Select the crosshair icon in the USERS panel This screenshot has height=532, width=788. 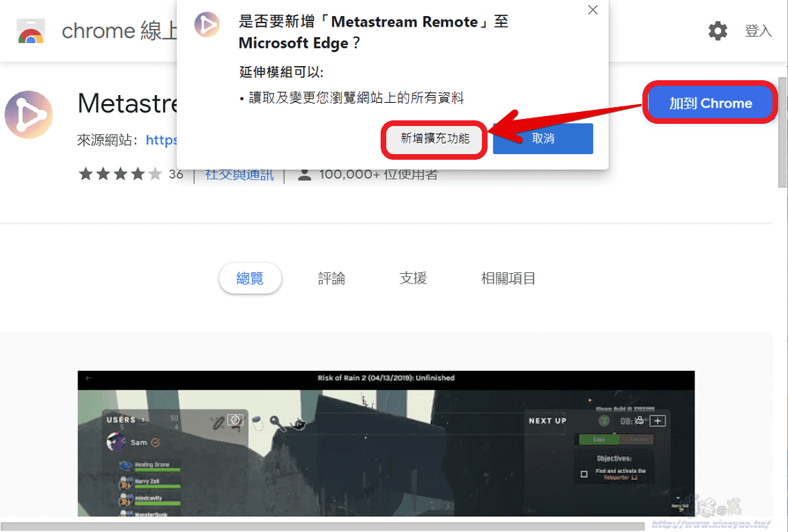[x=236, y=421]
